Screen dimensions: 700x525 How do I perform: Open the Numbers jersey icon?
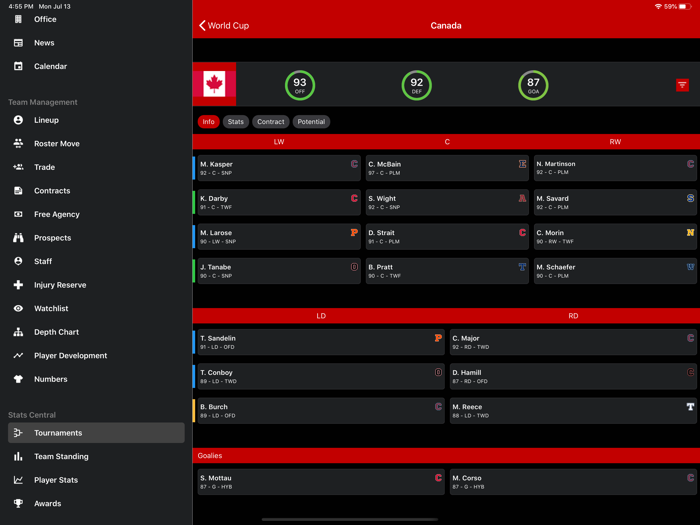[18, 379]
